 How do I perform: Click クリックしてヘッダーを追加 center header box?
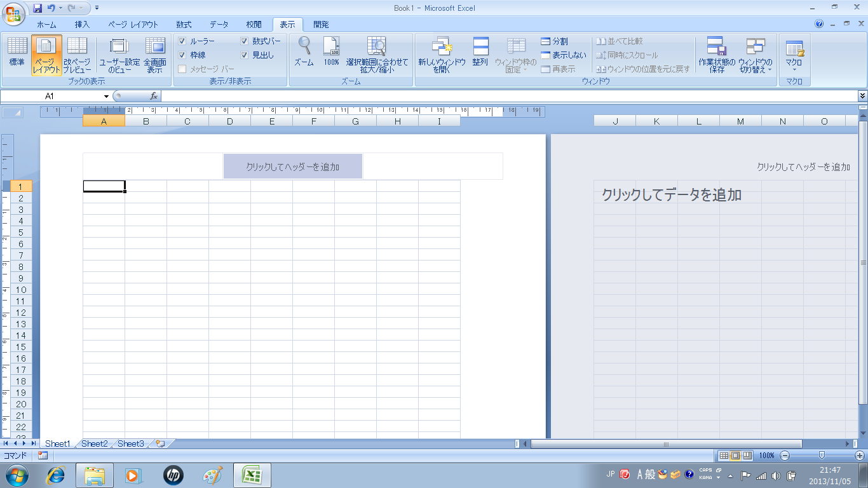(x=292, y=166)
